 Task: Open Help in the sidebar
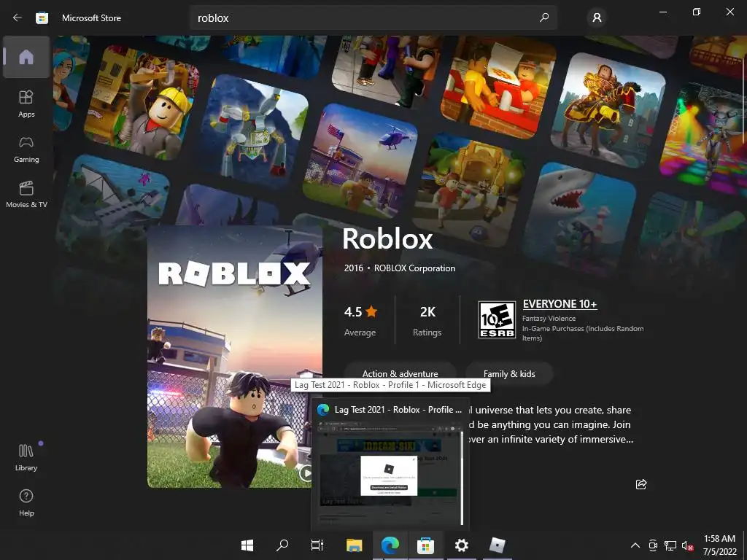[x=26, y=503]
